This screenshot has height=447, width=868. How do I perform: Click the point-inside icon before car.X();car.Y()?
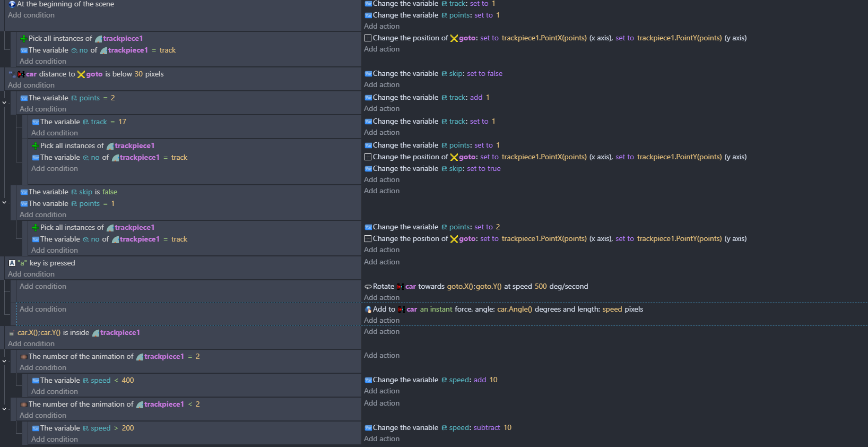[12, 333]
